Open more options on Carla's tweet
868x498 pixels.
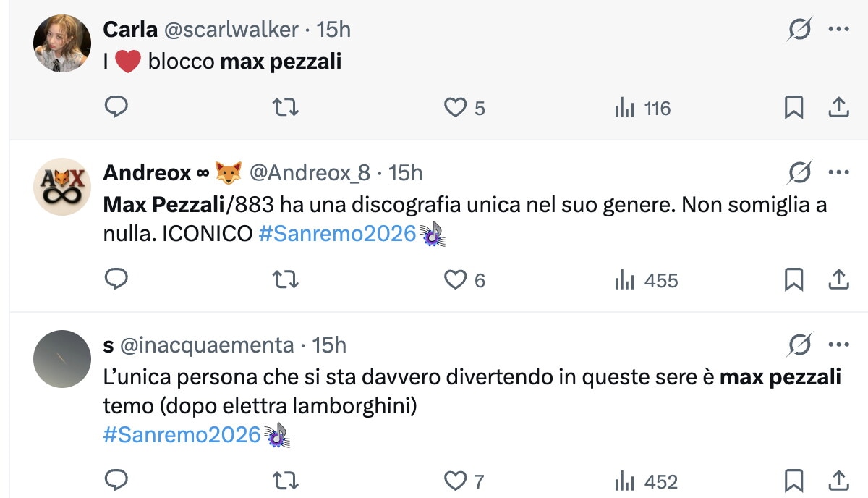838,30
